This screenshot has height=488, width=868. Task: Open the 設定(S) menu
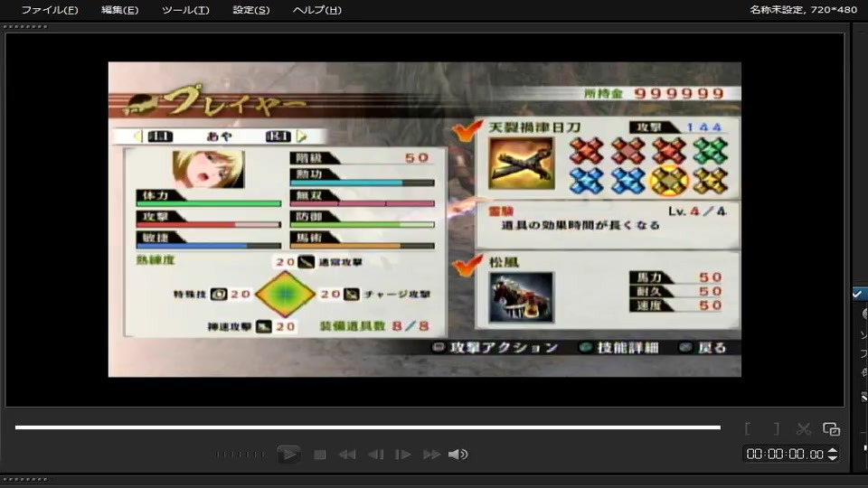pos(250,10)
